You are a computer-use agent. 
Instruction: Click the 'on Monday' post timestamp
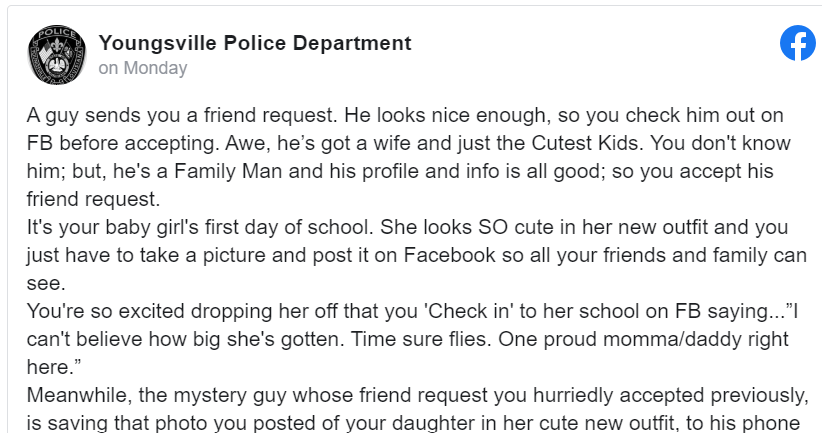coord(142,69)
